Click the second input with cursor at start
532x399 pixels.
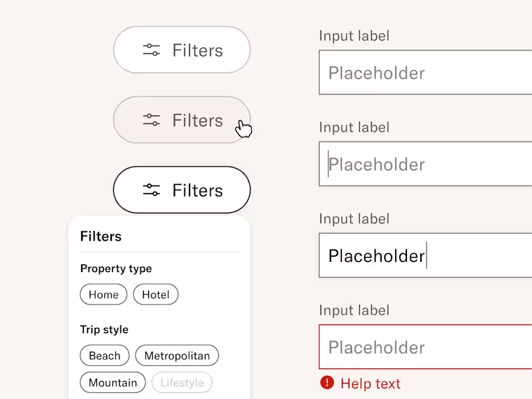(426, 164)
